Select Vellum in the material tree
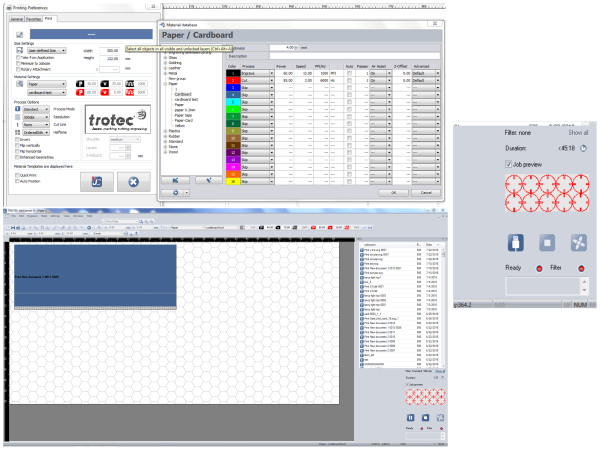The width and height of the screenshot is (600, 450). 180,126
